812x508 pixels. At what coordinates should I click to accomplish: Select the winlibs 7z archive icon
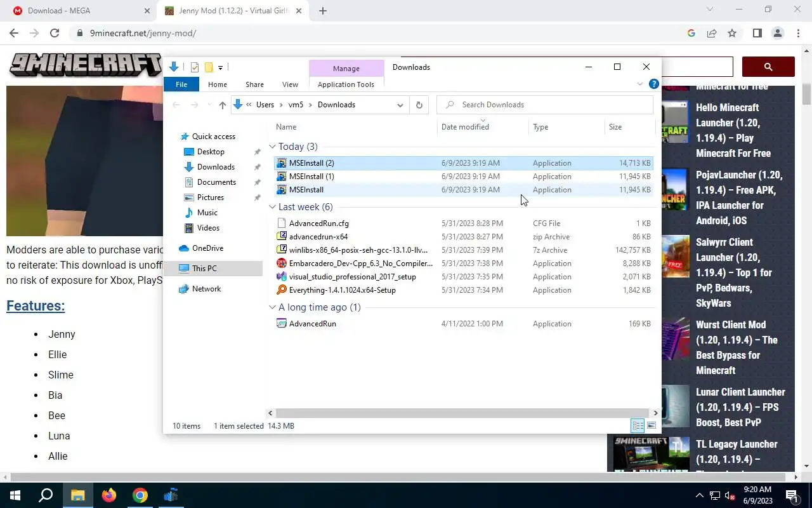click(282, 250)
